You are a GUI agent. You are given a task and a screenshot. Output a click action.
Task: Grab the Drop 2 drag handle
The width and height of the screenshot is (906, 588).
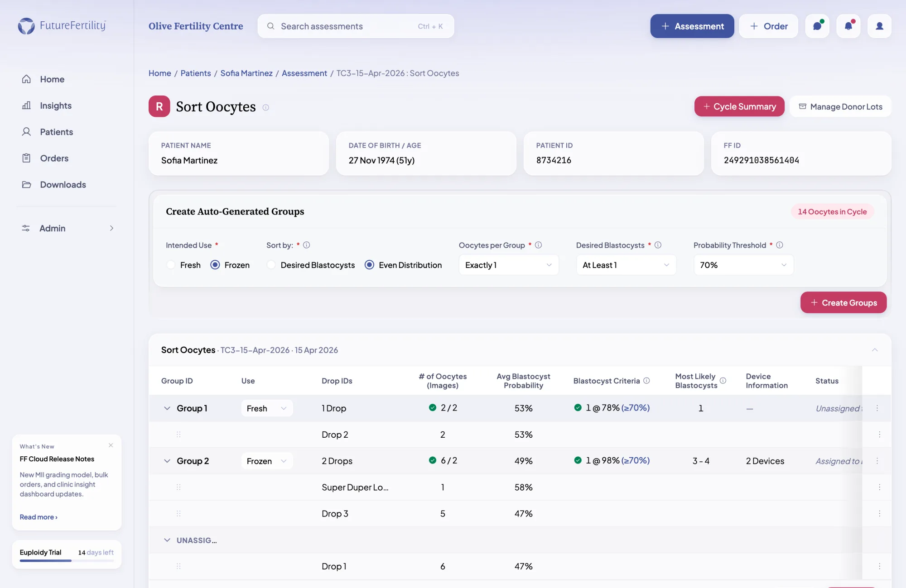[x=178, y=435]
